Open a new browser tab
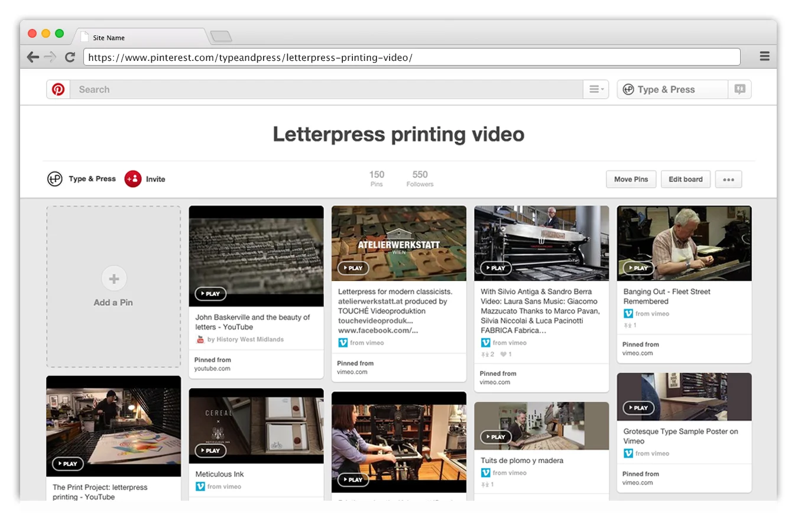798x532 pixels. 221,37
